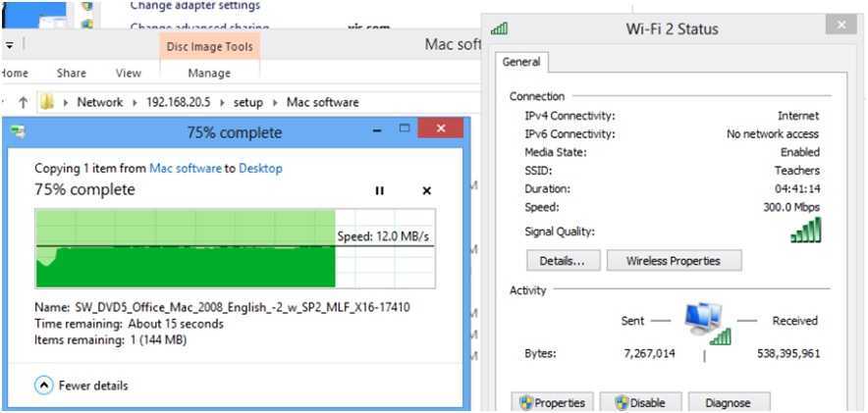Close the Wi-Fi 2 Status window

coord(841,25)
